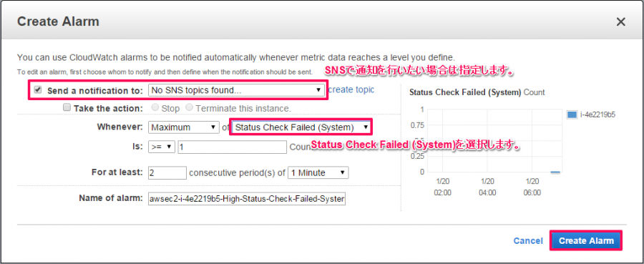The height and width of the screenshot is (264, 644).
Task: Focus the threshold value field containing 1
Action: pos(232,147)
